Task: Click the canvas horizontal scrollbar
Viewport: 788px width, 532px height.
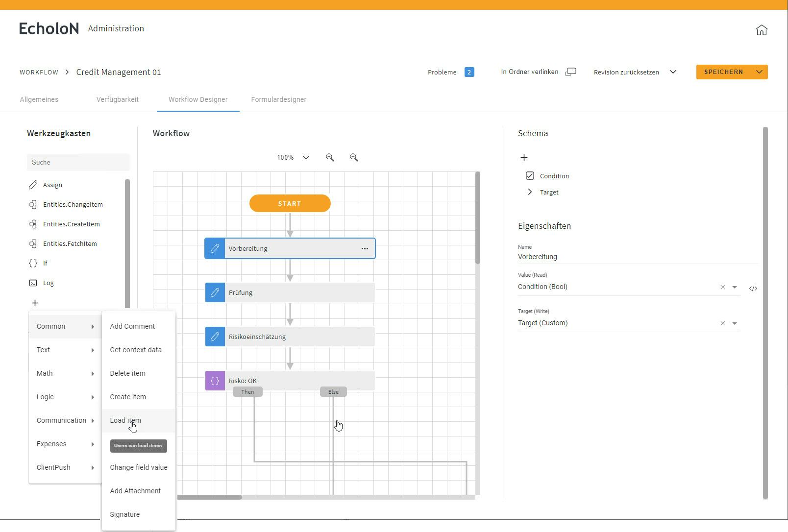Action: coord(209,497)
